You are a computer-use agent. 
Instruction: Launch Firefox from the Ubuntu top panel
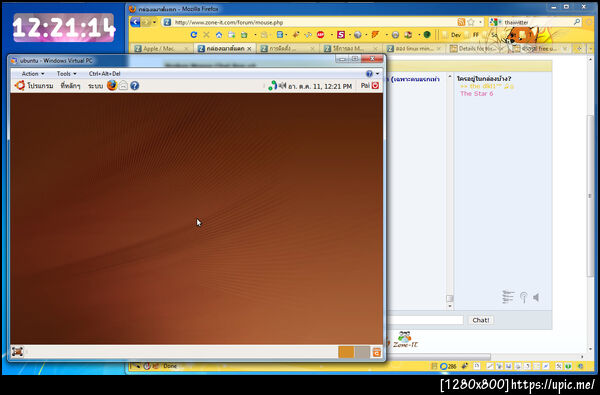point(112,85)
